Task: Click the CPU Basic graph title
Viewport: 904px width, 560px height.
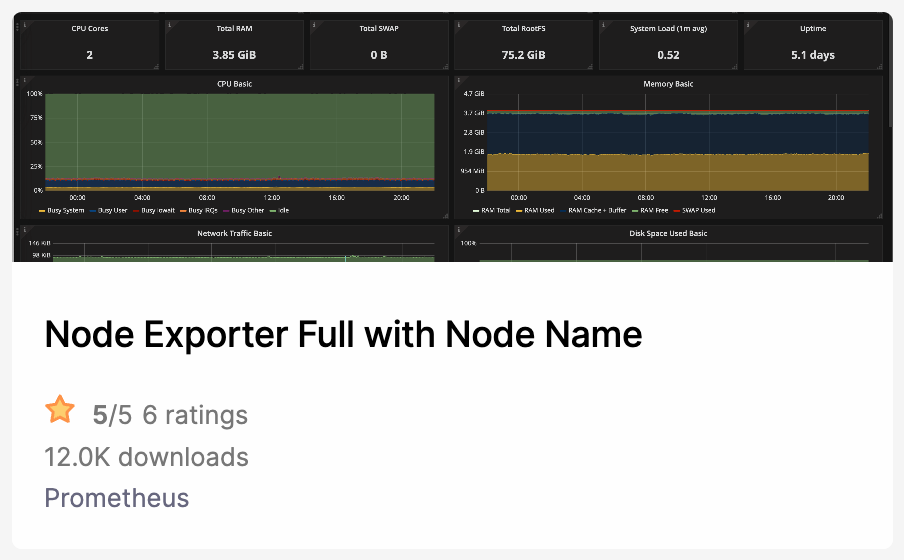Action: click(235, 84)
